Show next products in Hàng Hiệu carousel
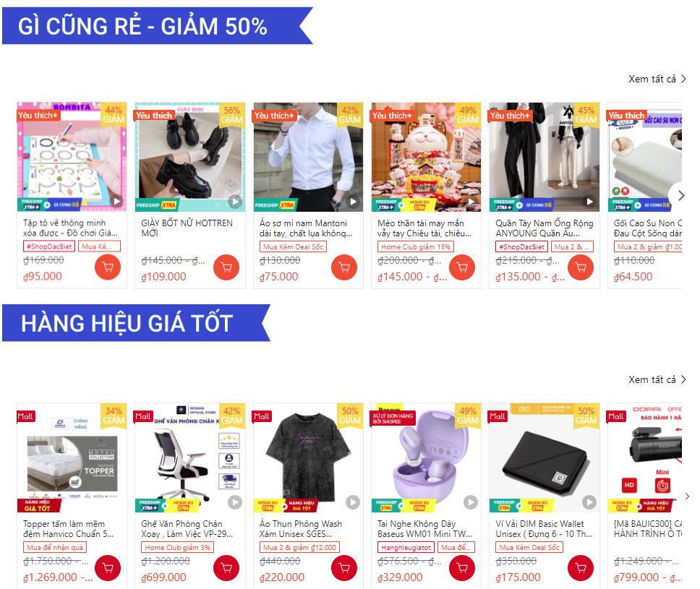The height and width of the screenshot is (589, 700). tap(687, 496)
